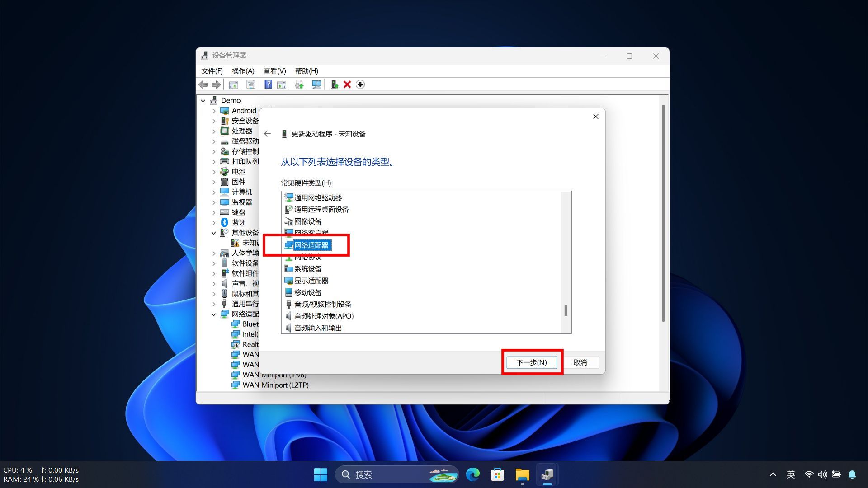This screenshot has height=488, width=868.
Task: Open the 查看(V) menu
Action: pos(274,71)
